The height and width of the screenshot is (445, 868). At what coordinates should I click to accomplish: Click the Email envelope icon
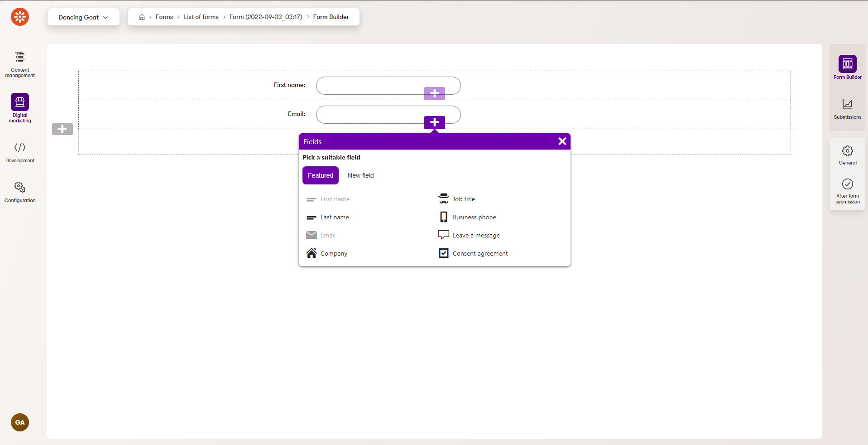[312, 235]
